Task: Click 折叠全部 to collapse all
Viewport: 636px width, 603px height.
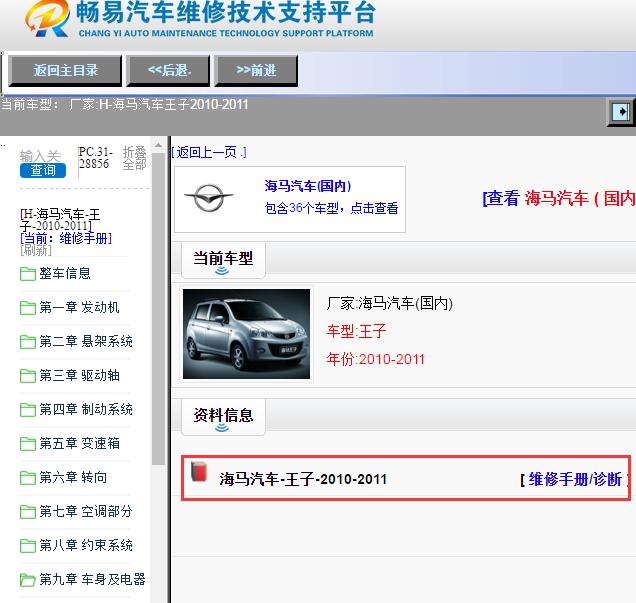Action: pyautogui.click(x=134, y=158)
